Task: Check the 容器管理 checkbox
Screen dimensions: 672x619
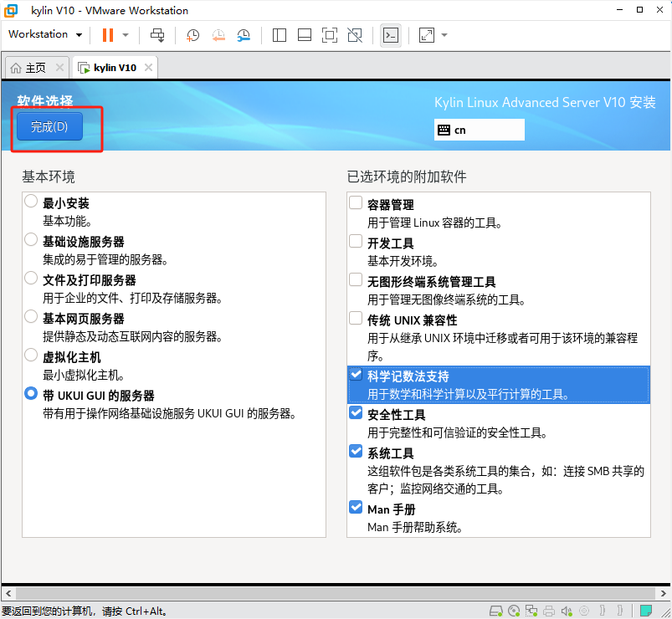Action: pos(356,202)
